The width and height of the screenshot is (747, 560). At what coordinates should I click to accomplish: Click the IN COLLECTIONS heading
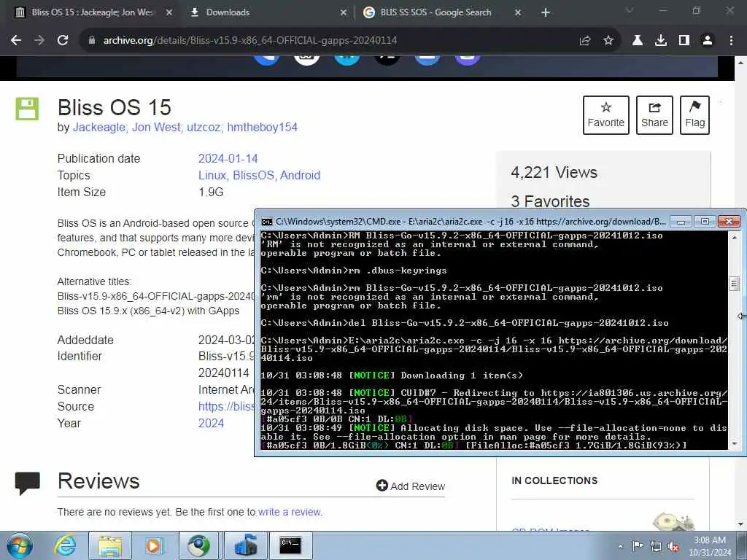(x=554, y=481)
